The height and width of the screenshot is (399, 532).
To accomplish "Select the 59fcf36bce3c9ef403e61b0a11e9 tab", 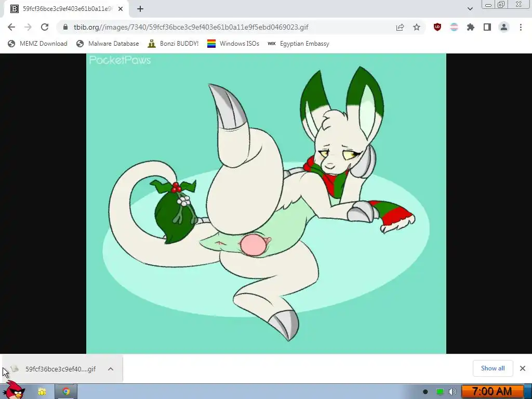I will pos(66,9).
